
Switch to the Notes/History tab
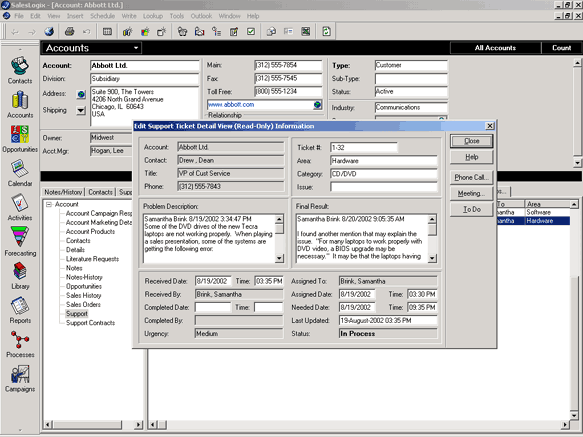(x=63, y=192)
